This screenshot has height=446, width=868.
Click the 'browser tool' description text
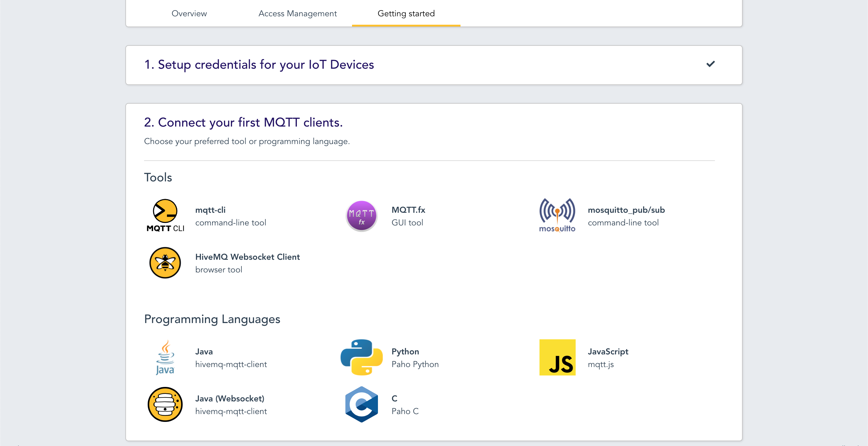point(219,270)
